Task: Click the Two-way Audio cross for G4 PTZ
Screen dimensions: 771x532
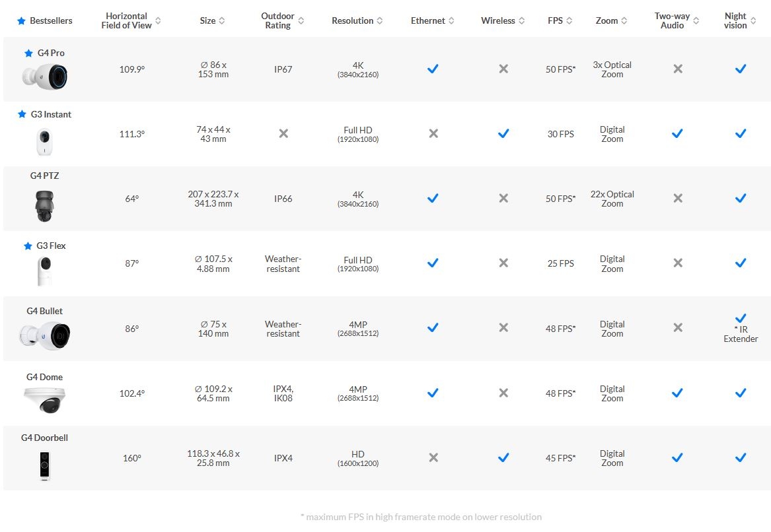Action: point(678,199)
